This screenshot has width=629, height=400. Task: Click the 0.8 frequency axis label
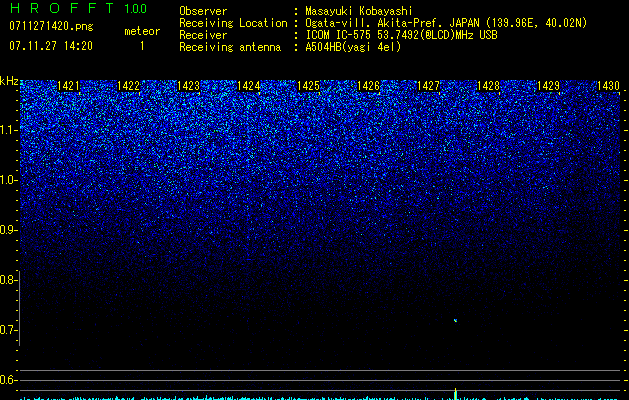point(8,280)
